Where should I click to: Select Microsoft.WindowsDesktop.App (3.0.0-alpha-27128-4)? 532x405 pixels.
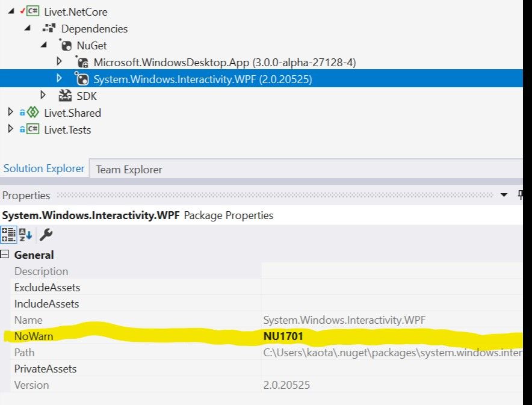[x=224, y=63]
